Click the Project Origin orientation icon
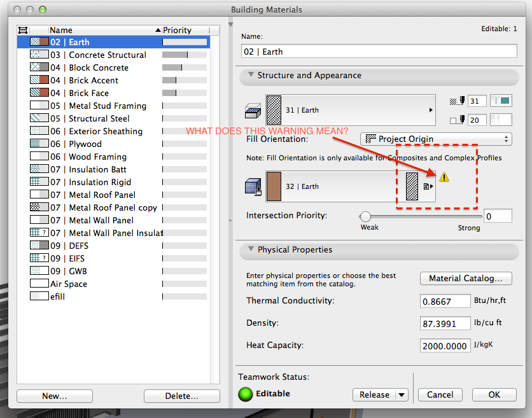 [x=371, y=139]
